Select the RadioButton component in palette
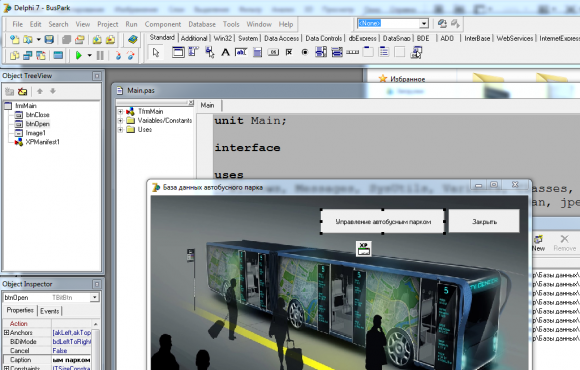 click(x=305, y=53)
